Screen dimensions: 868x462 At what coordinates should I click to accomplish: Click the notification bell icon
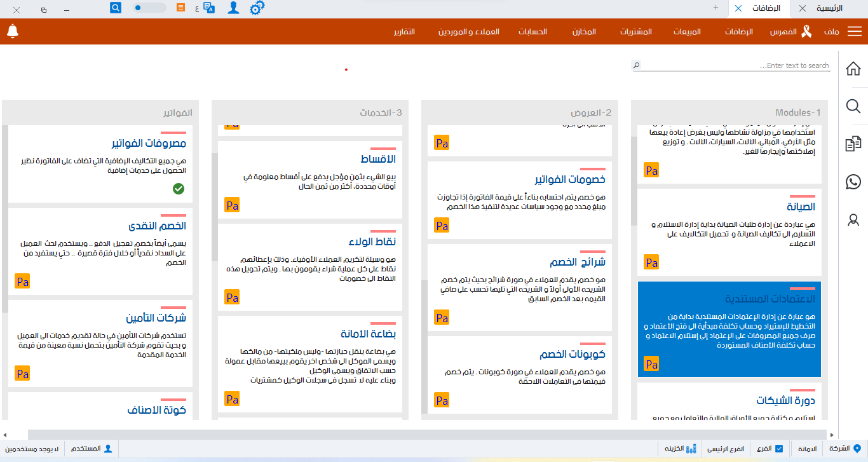pyautogui.click(x=13, y=31)
